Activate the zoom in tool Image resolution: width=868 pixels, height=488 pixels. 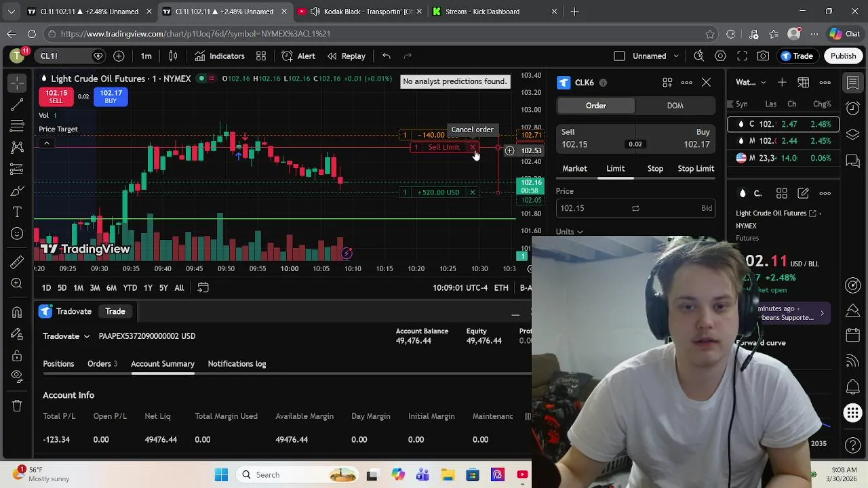coord(17,284)
